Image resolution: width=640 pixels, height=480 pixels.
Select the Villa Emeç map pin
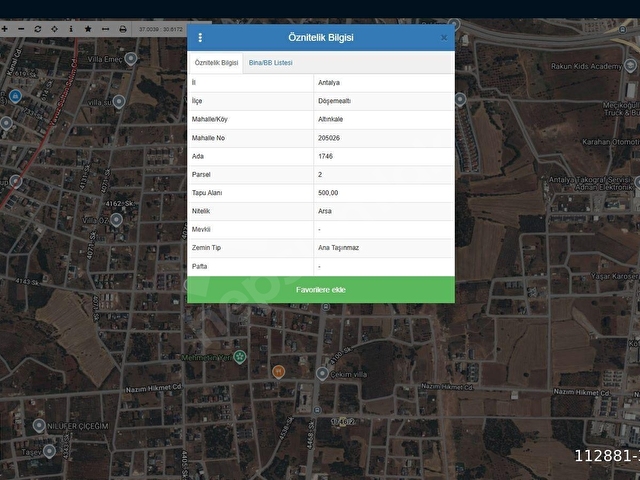[131, 59]
